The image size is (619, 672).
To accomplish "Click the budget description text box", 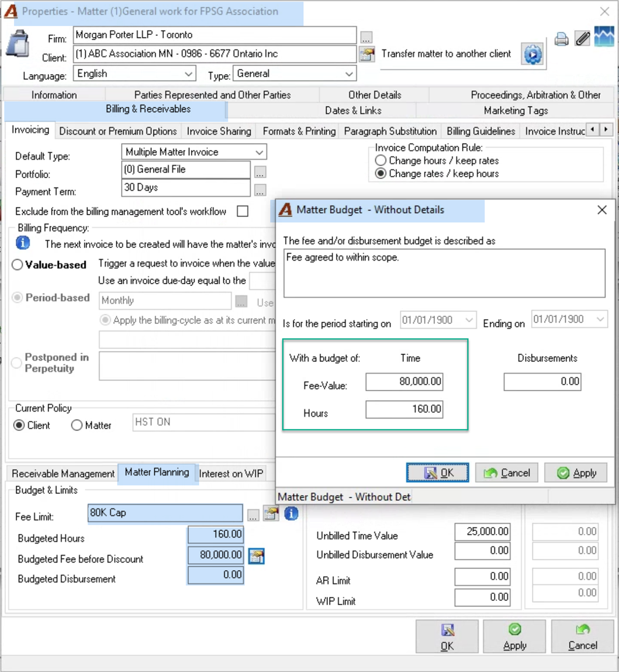I will (445, 273).
